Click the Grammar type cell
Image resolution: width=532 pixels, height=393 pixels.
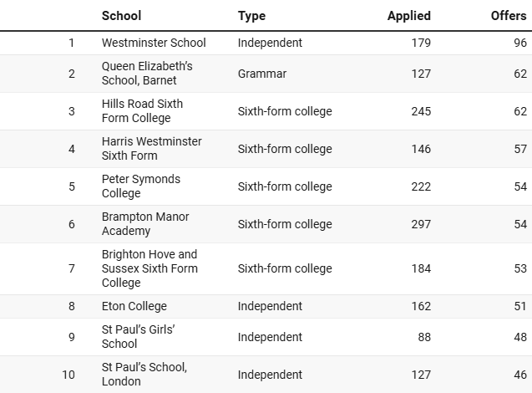click(x=262, y=74)
